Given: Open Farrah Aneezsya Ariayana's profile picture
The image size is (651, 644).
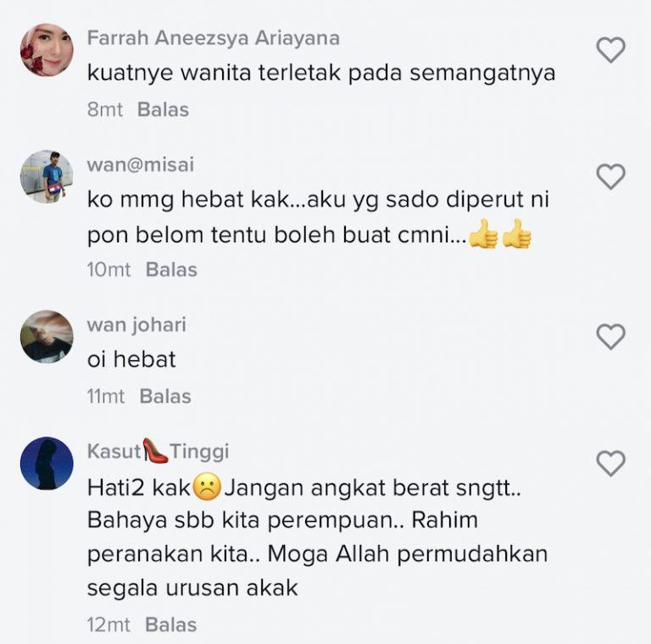Looking at the screenshot, I should coord(47,50).
